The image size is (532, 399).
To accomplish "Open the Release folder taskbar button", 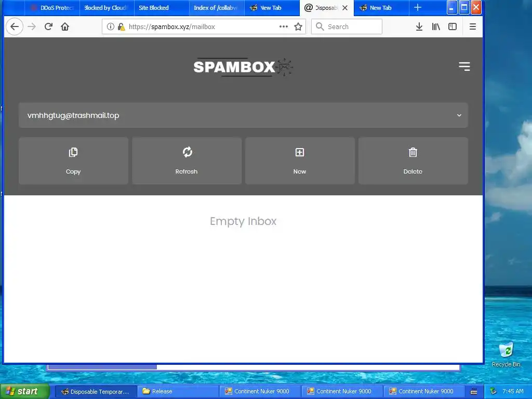I will click(178, 392).
